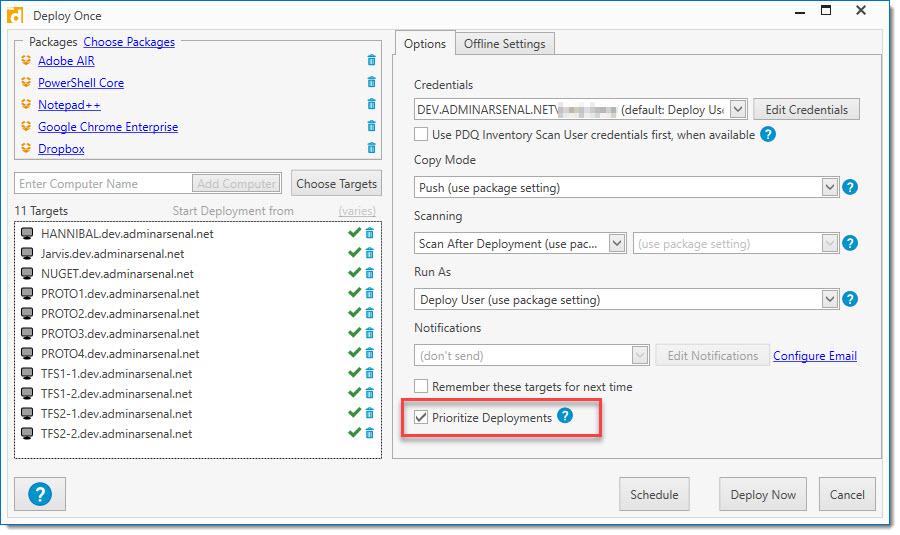The width and height of the screenshot is (900, 535).
Task: Click the computer icon for Jarvis target
Action: click(27, 253)
